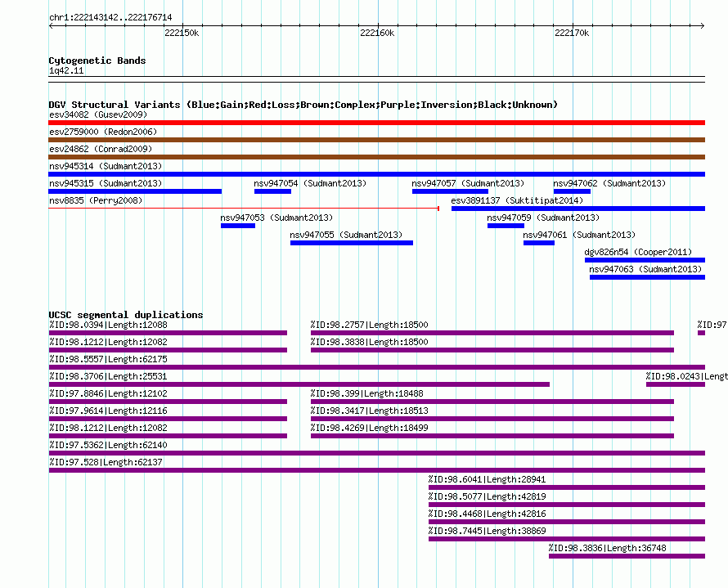Open duplication %ID:98.3417|Length:18513

[492, 419]
